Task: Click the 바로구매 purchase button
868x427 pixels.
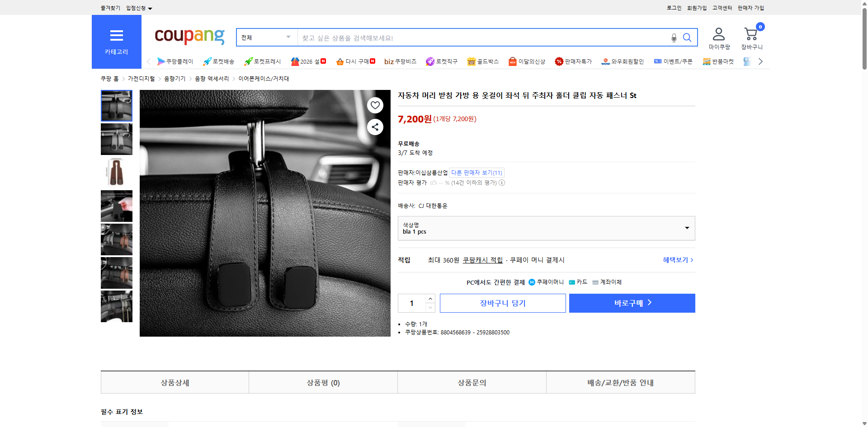Action: tap(632, 303)
